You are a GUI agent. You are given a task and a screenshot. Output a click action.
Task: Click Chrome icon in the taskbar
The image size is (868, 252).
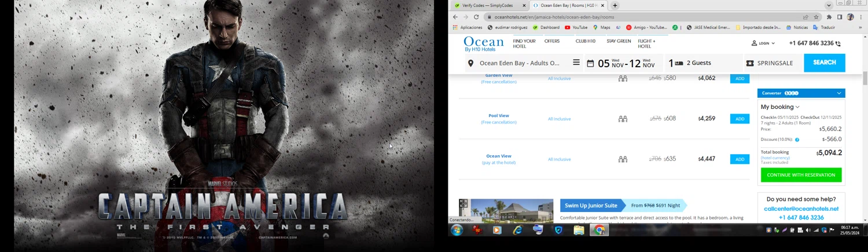pos(599,230)
